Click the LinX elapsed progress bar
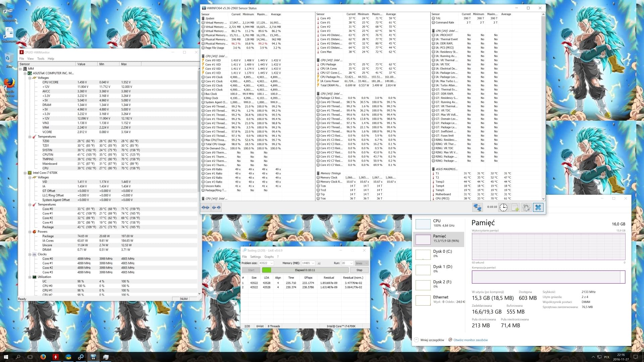This screenshot has height=362, width=644. pyautogui.click(x=305, y=270)
